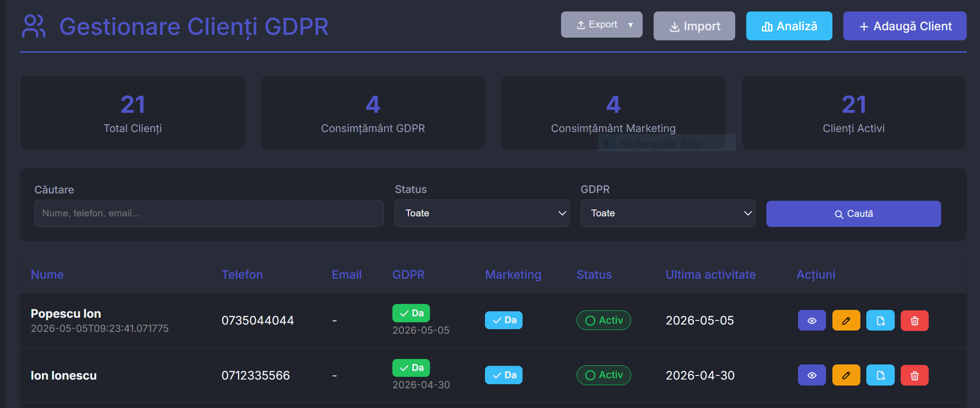Image resolution: width=980 pixels, height=408 pixels.
Task: Click green GDPR Da badge for Popescu Ion
Action: tap(411, 313)
